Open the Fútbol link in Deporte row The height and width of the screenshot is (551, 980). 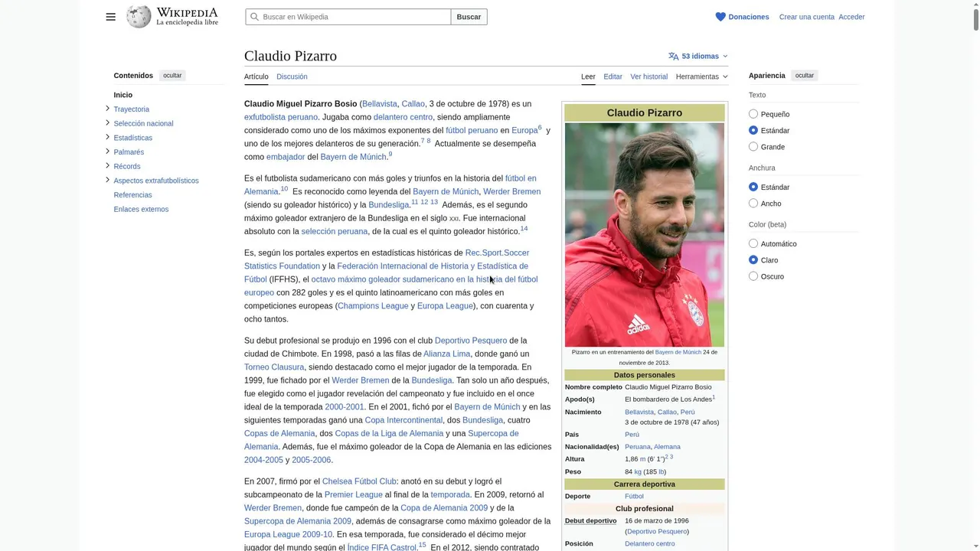634,497
